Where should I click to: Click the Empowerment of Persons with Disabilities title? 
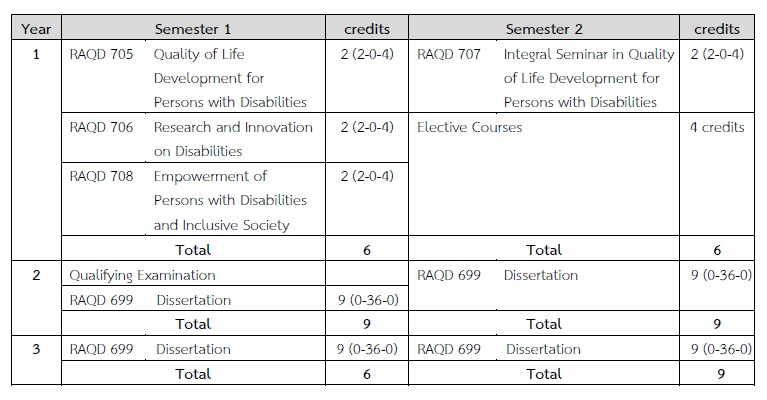(230, 200)
